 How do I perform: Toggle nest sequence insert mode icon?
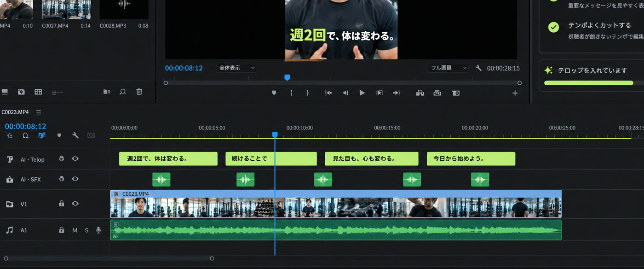(10, 135)
